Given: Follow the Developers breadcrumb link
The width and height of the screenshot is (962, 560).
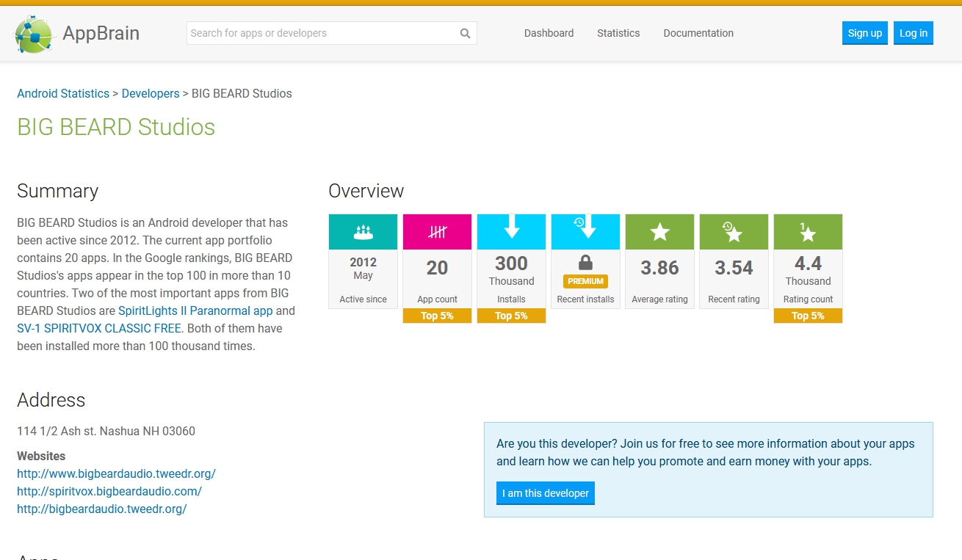Looking at the screenshot, I should click(151, 93).
